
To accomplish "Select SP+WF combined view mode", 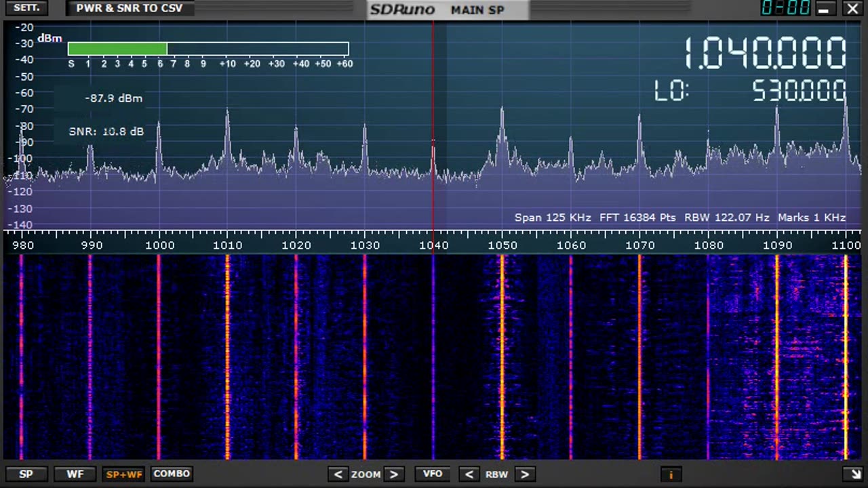I will coord(123,474).
